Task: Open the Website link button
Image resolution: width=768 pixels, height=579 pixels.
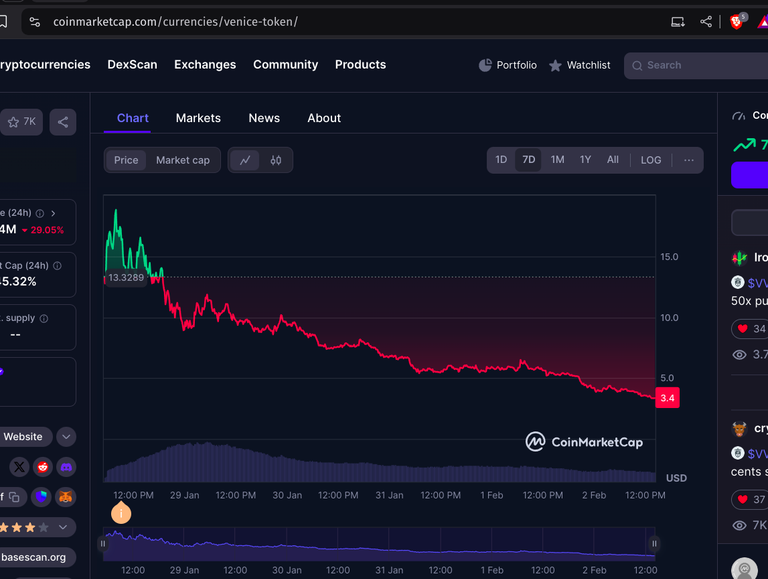Action: tap(25, 436)
